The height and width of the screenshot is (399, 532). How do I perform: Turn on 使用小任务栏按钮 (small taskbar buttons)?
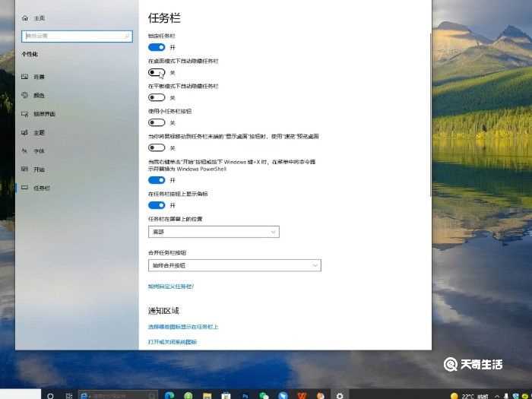(157, 122)
